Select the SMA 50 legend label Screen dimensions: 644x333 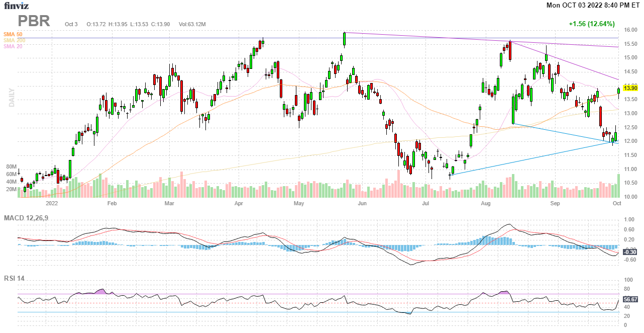pyautogui.click(x=13, y=34)
